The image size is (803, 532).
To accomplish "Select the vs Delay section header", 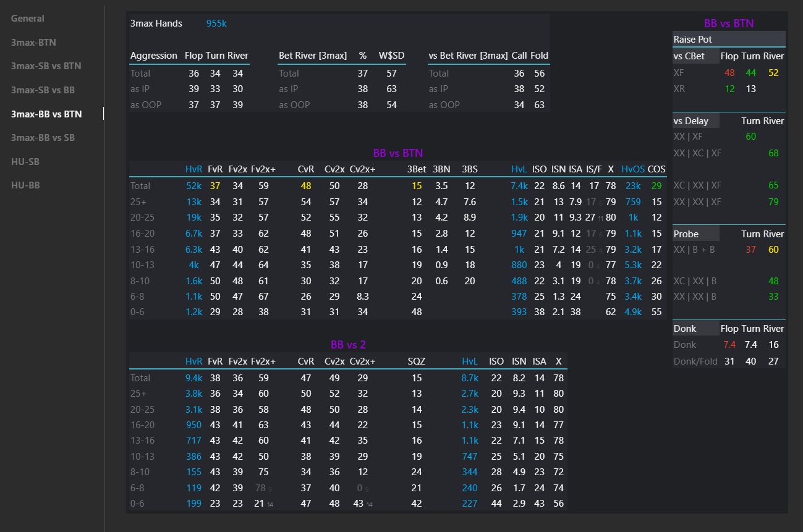I will click(x=690, y=121).
